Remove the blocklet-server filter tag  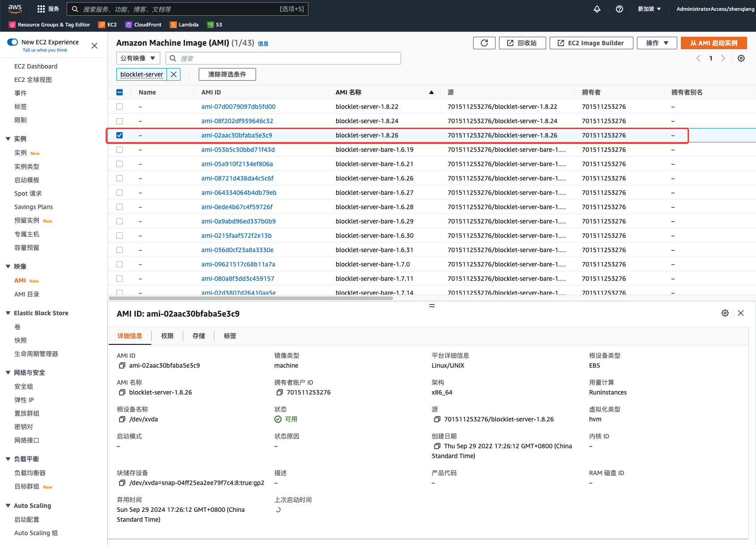[174, 74]
